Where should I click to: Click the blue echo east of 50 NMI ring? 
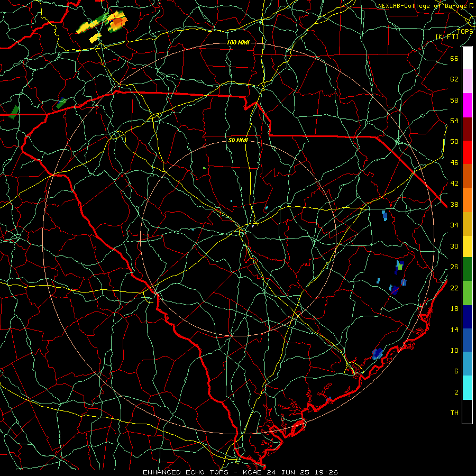click(x=385, y=215)
